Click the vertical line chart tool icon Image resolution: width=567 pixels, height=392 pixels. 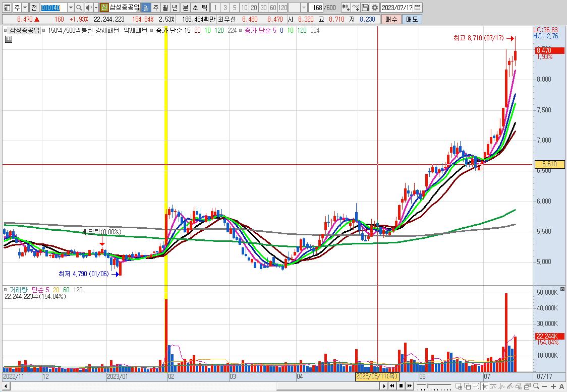pyautogui.click(x=501, y=386)
